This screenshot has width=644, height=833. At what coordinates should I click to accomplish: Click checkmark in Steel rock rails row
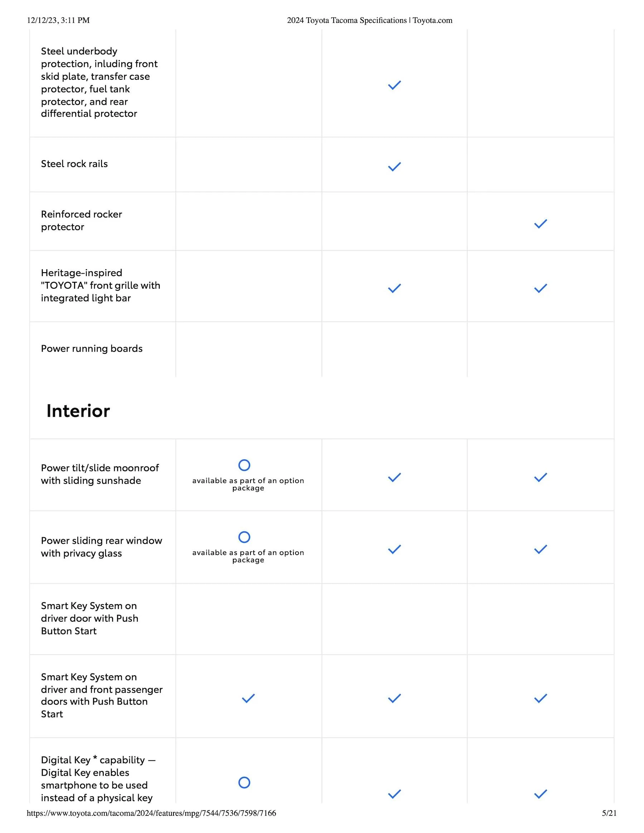click(394, 167)
